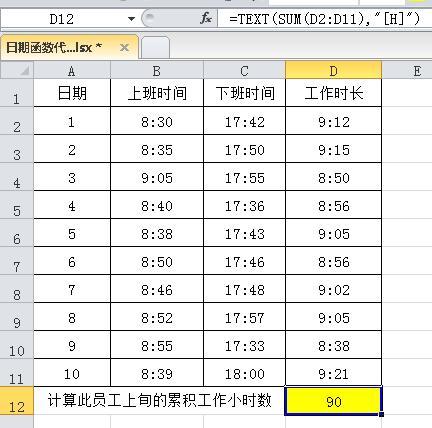The image size is (432, 428).
Task: Select the cell showing 17:46
Action: point(245,261)
